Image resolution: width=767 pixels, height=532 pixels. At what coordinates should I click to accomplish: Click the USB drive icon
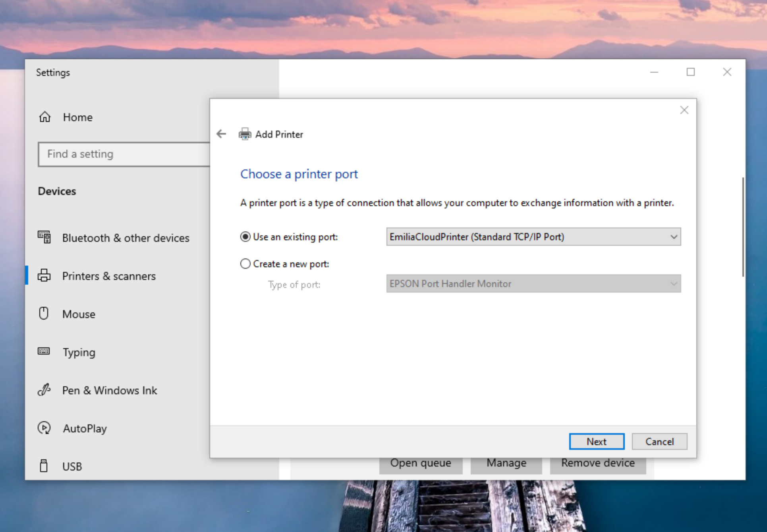(44, 466)
